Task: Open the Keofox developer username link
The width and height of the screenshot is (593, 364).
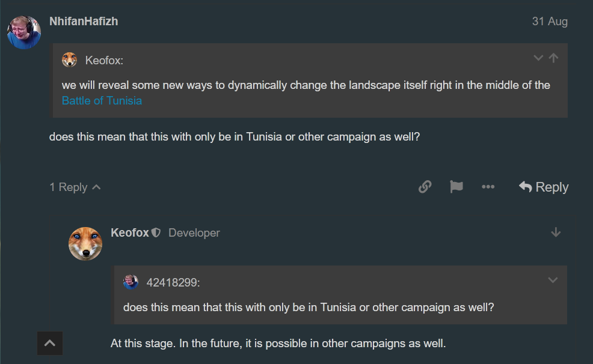Action: coord(130,232)
